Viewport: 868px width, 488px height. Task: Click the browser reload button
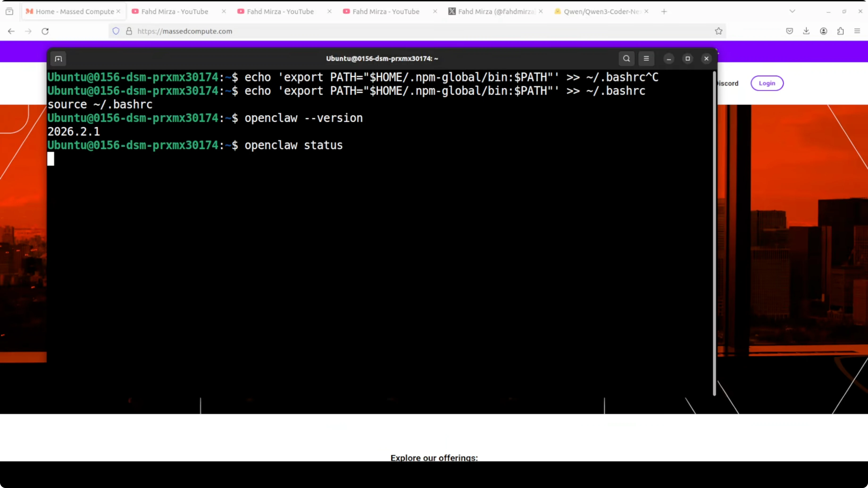(x=45, y=31)
